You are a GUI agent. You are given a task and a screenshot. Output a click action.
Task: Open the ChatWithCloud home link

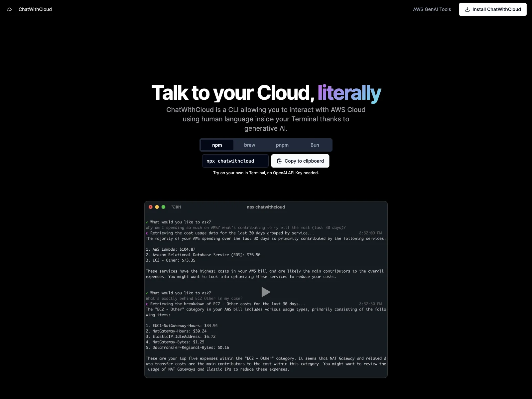pos(35,9)
